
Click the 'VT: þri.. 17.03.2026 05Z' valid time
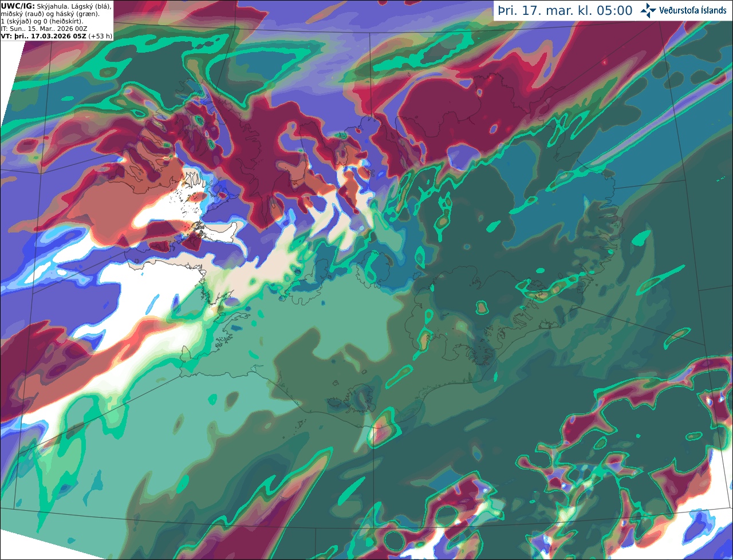44,36
